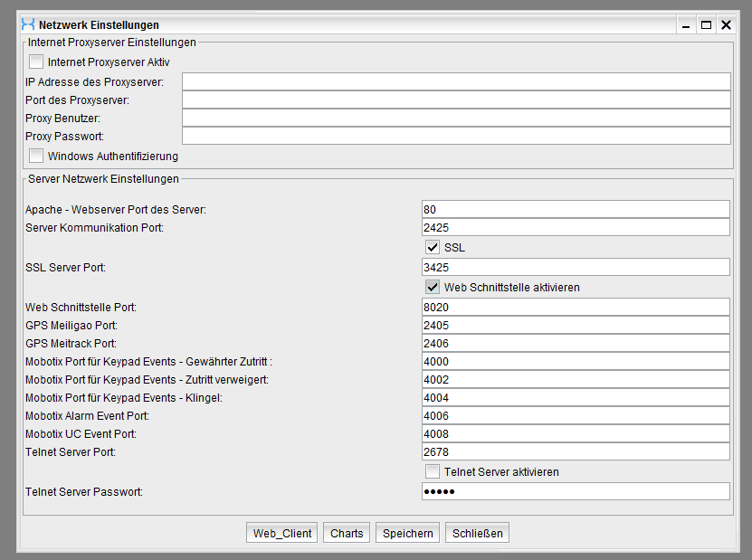Select the Telnet Server Passwort field
752x560 pixels.
[x=575, y=491]
